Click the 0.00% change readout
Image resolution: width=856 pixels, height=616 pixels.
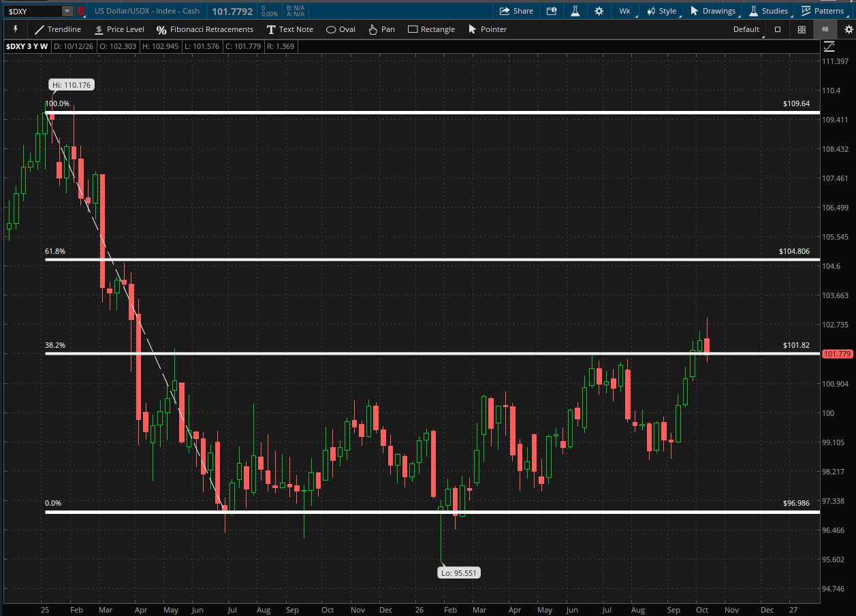269,14
